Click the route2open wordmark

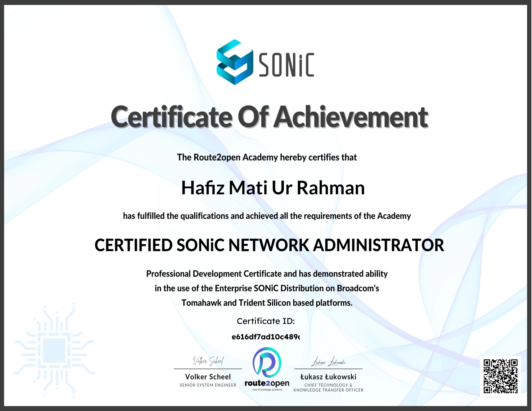coord(267,383)
